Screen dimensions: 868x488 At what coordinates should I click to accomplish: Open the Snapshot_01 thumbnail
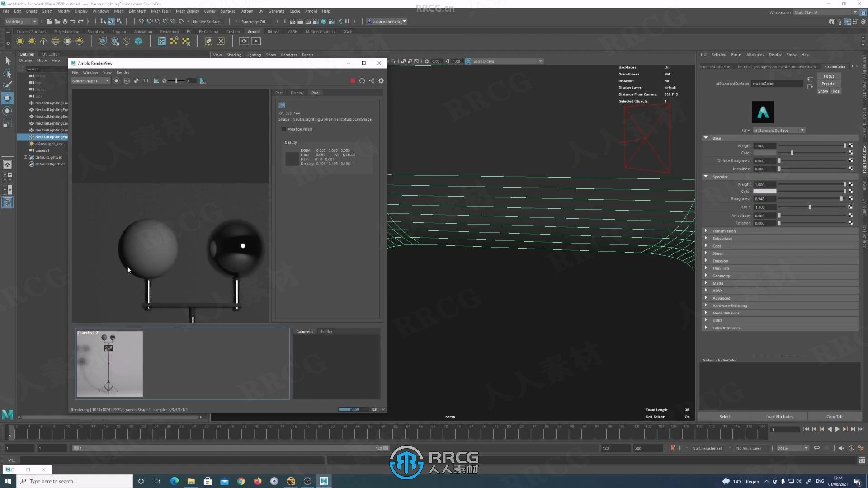coord(109,364)
